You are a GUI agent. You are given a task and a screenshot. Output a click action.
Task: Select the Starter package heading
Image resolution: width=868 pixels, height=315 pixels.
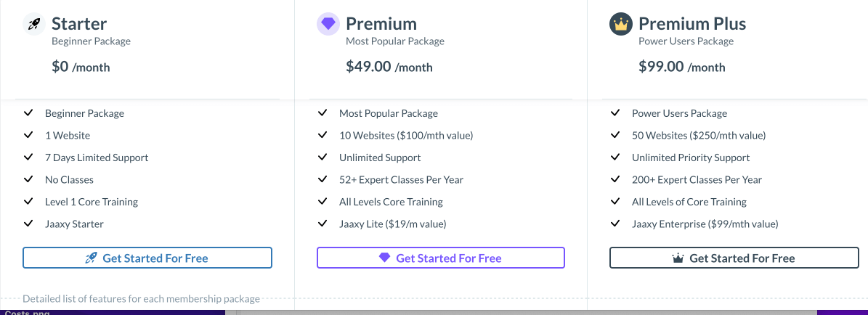click(79, 23)
